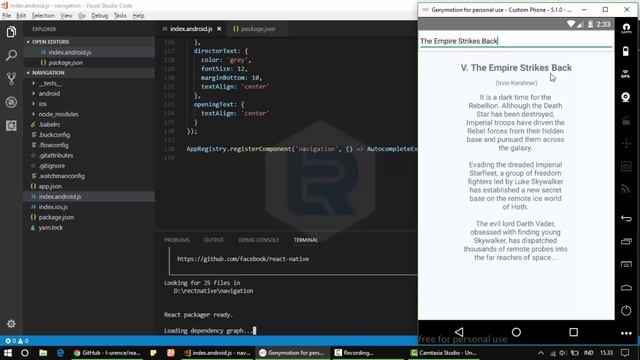
Task: Open File Explorer from taskbar
Action: 43,353
